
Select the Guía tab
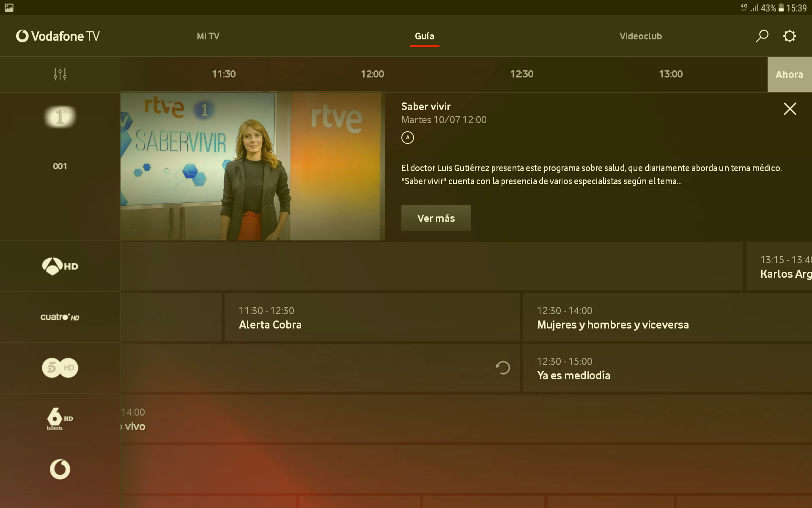pyautogui.click(x=424, y=36)
